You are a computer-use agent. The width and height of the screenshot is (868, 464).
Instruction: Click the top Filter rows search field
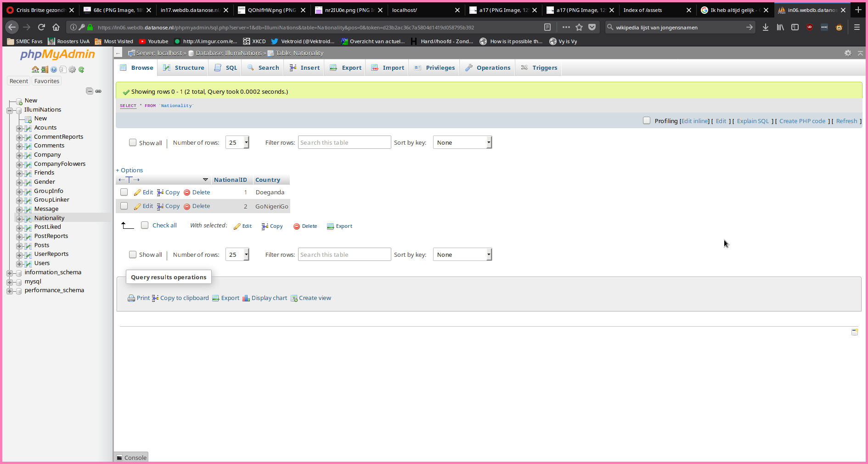pyautogui.click(x=344, y=142)
